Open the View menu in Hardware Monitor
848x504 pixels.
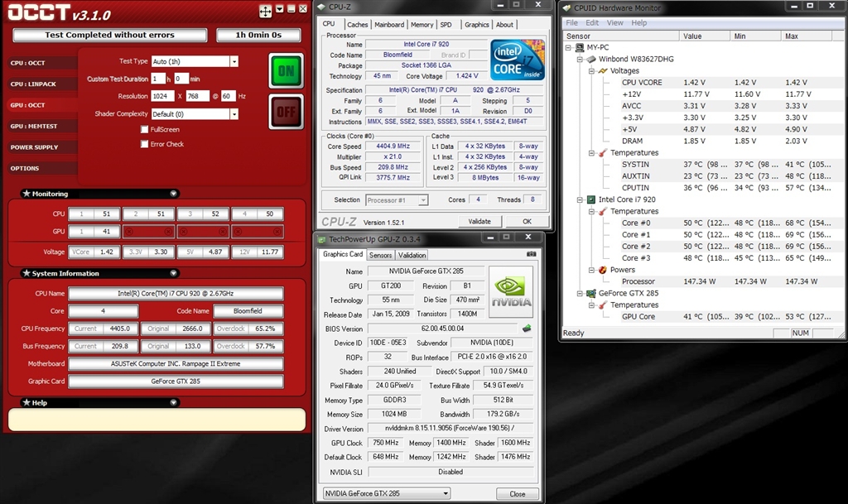point(616,23)
